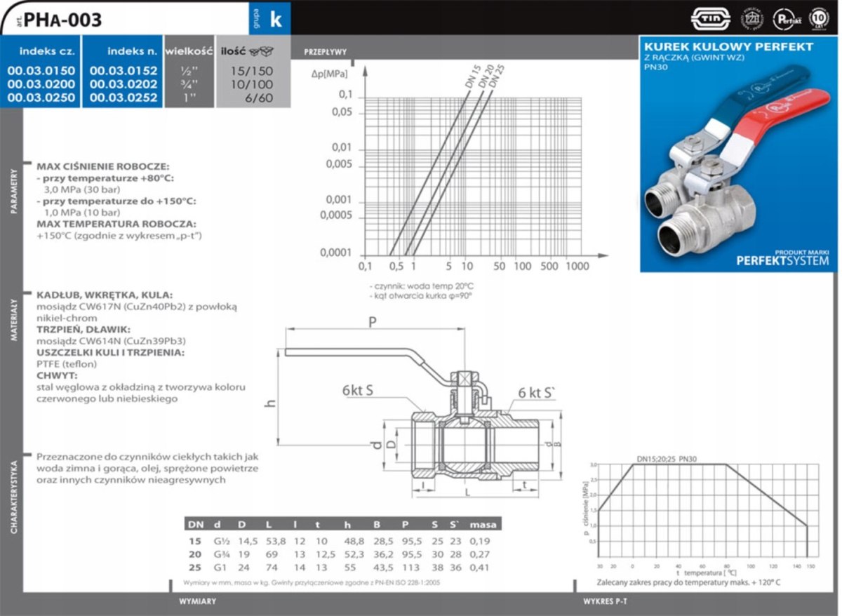Click the PHA-003 article title

coord(62,20)
